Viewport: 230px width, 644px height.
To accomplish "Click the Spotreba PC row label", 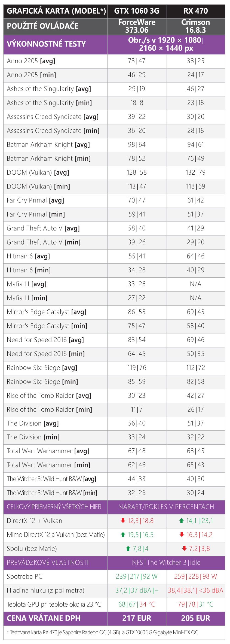I will point(24,576).
